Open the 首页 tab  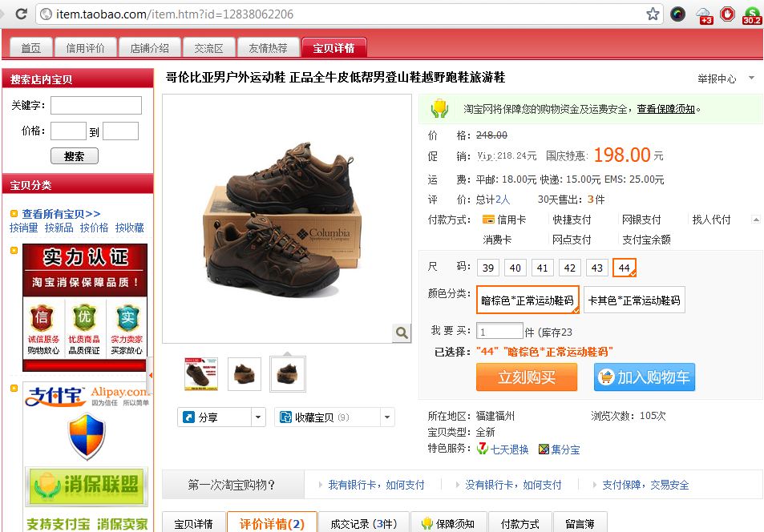click(x=30, y=48)
